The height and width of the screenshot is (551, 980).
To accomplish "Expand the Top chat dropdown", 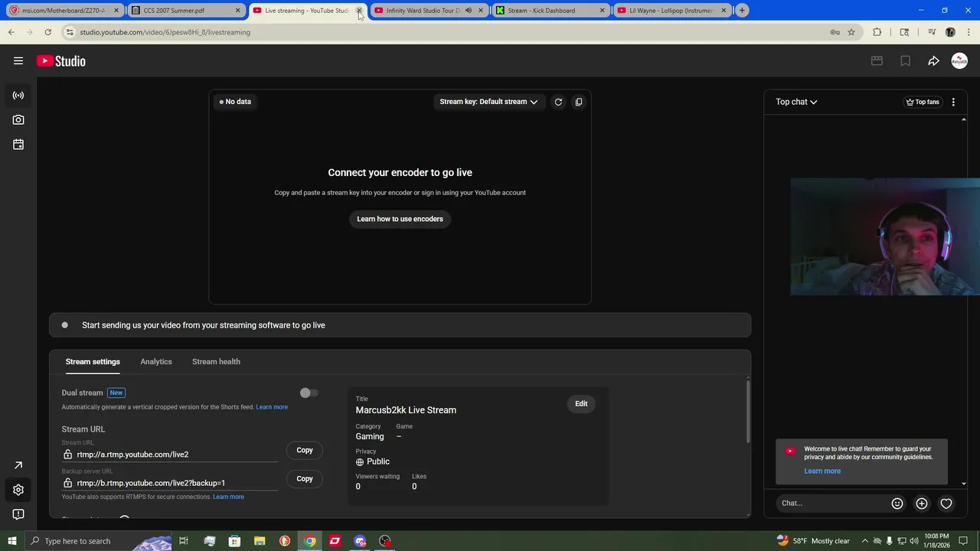I will (x=796, y=102).
